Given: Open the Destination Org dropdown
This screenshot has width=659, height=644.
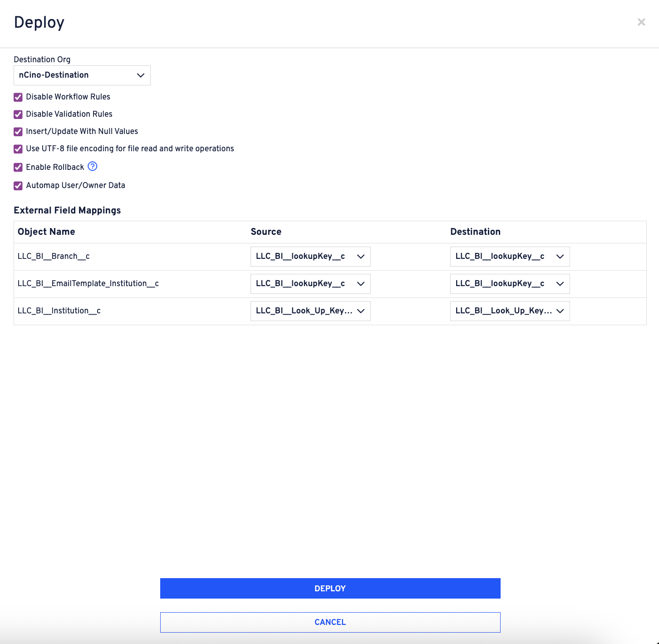Looking at the screenshot, I should pyautogui.click(x=82, y=75).
